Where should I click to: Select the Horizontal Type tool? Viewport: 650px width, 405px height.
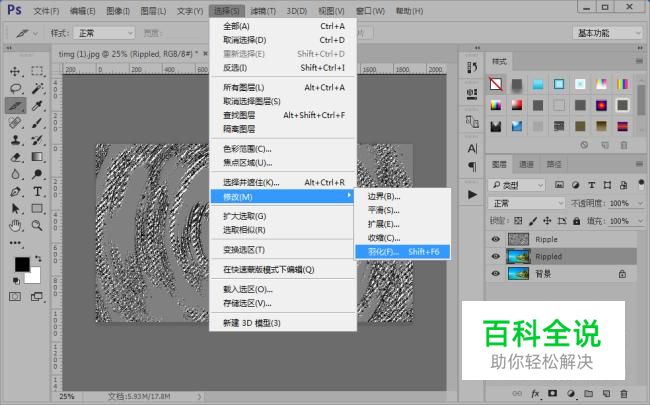pos(37,192)
